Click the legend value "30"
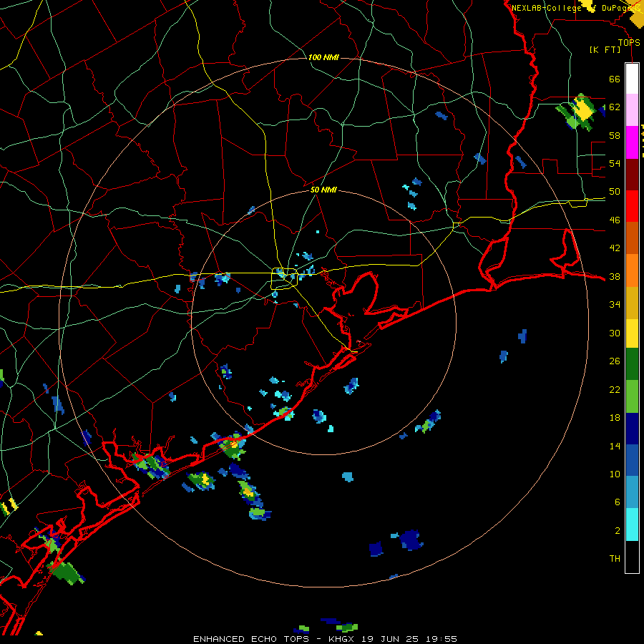Image resolution: width=644 pixels, height=644 pixels. click(615, 333)
